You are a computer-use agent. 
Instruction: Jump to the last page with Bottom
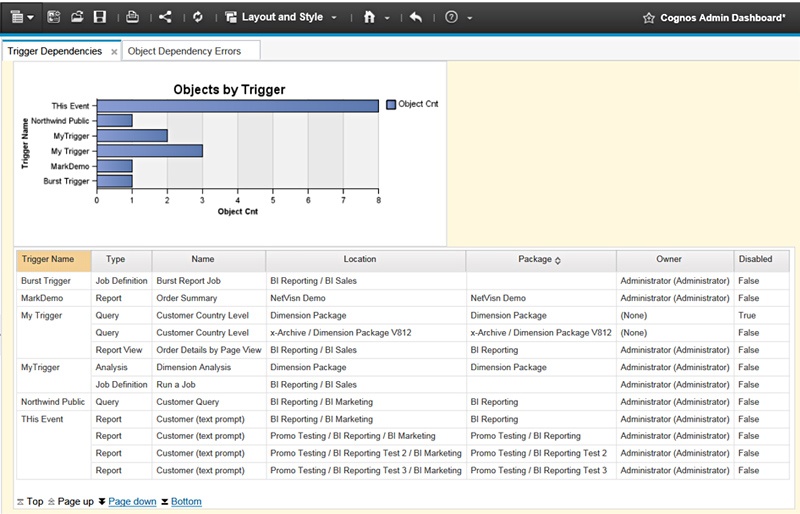(x=186, y=501)
